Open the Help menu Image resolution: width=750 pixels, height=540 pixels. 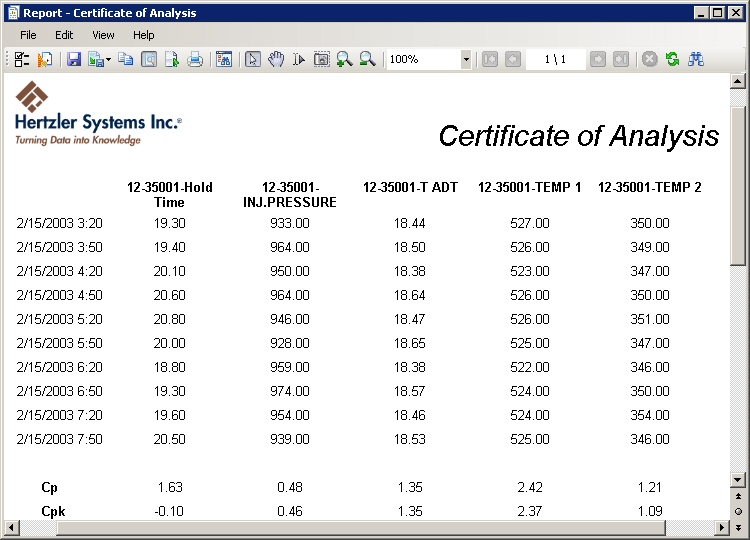pyautogui.click(x=144, y=35)
